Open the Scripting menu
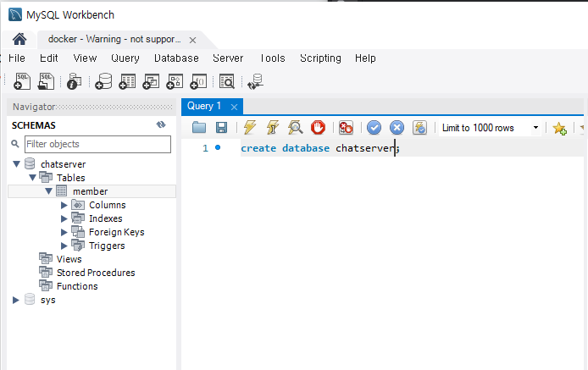This screenshot has width=588, height=370. 320,58
